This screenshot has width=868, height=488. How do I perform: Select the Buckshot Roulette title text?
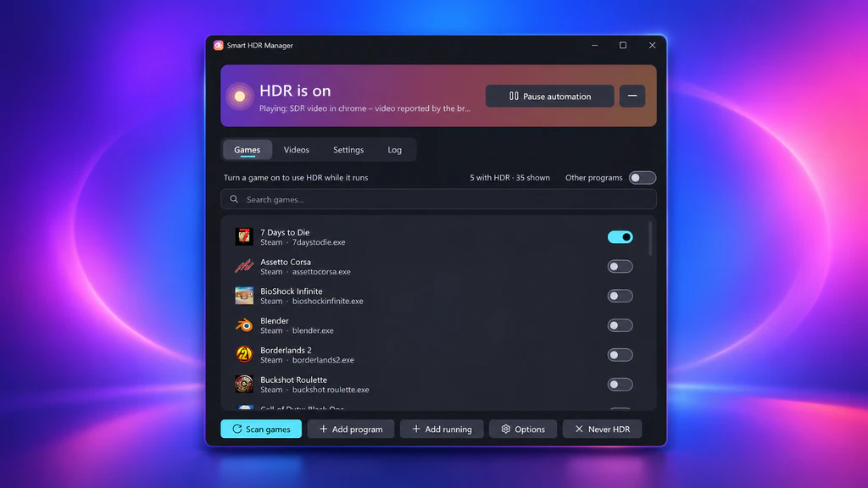coord(294,380)
